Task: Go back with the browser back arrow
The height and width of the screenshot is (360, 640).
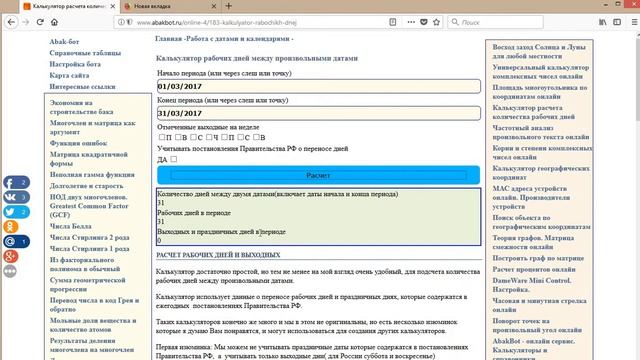Action: [x=11, y=22]
